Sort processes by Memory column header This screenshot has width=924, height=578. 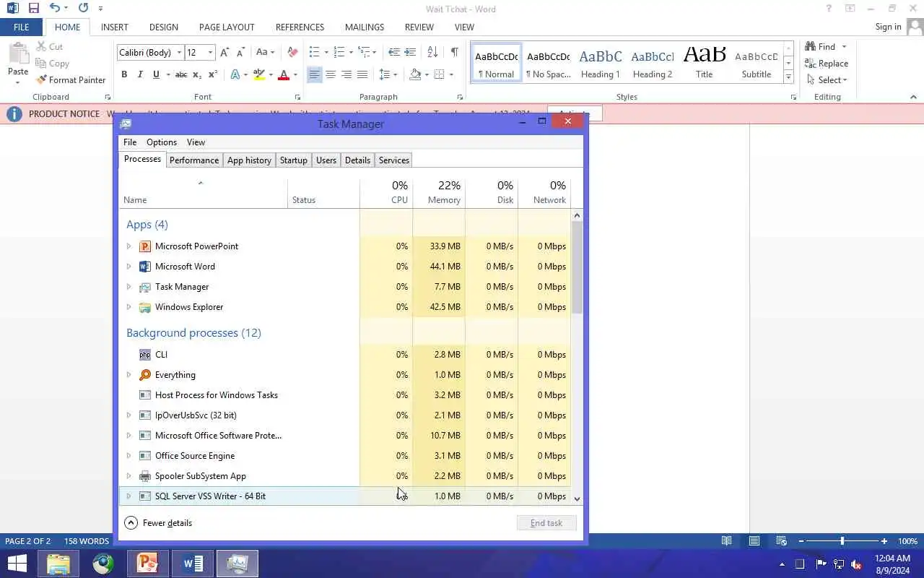point(439,192)
